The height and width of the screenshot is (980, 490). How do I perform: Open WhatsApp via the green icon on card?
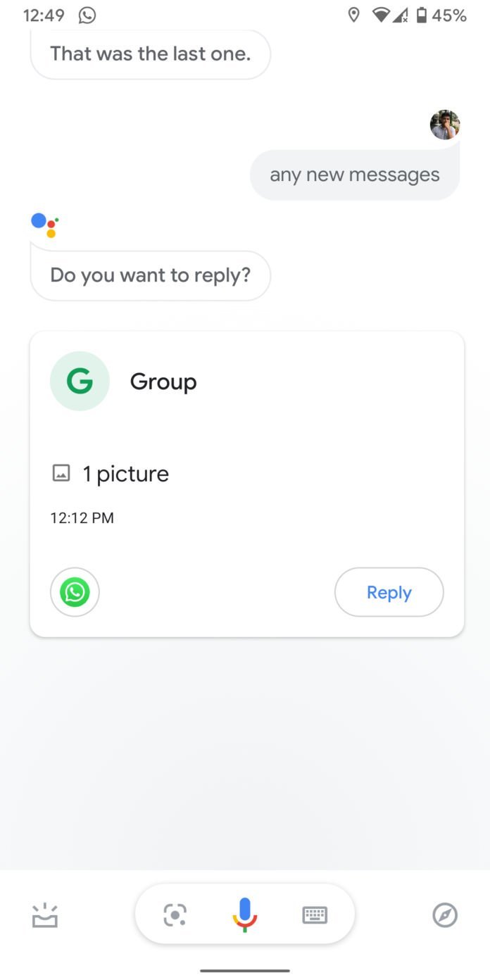[75, 592]
